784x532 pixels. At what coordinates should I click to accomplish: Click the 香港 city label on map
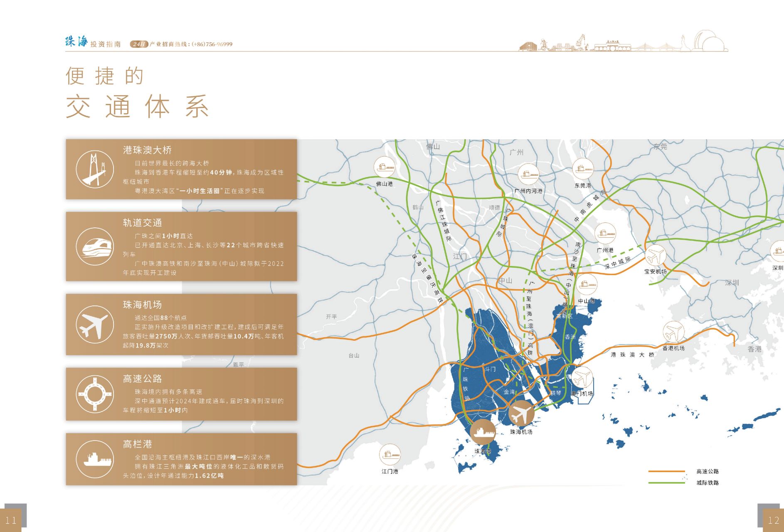[x=754, y=349]
